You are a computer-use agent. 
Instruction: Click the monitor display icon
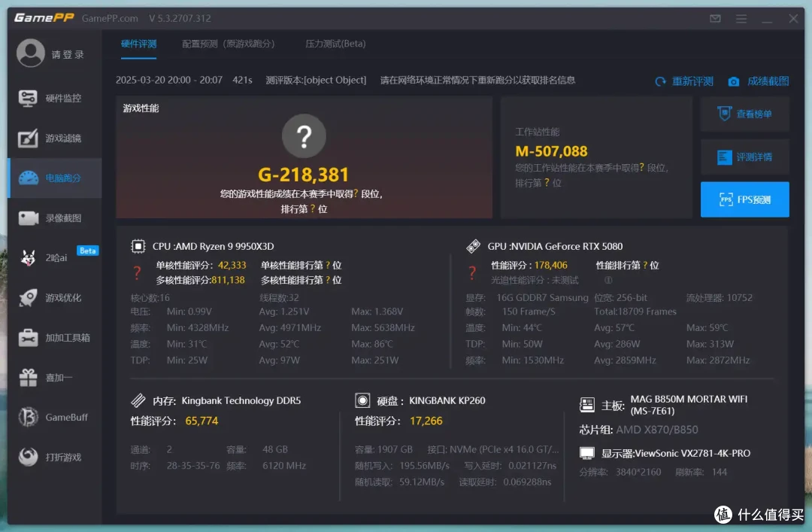[x=586, y=453]
